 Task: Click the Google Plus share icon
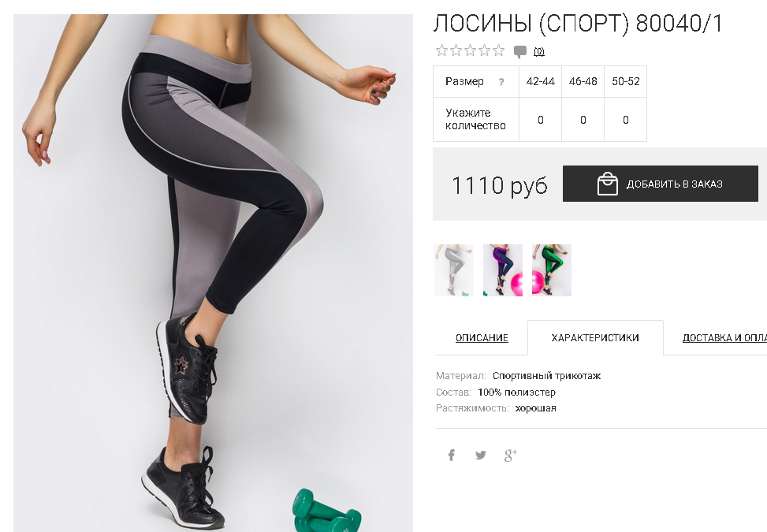pos(510,456)
